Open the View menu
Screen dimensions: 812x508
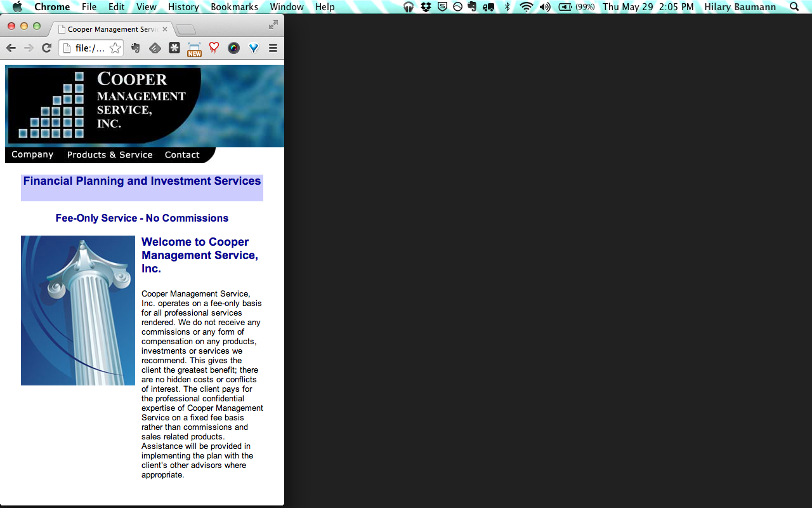pyautogui.click(x=147, y=7)
